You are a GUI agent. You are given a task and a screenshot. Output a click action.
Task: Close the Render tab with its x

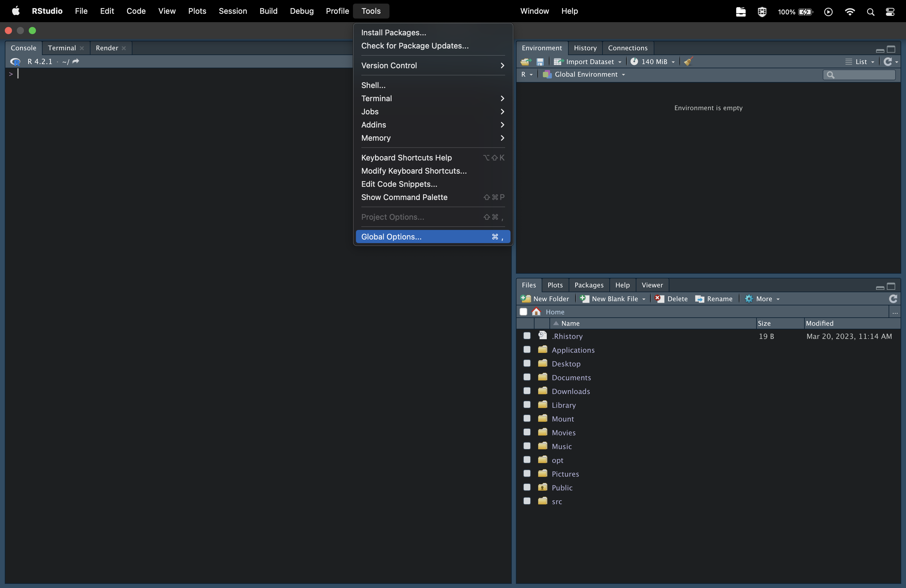[124, 48]
